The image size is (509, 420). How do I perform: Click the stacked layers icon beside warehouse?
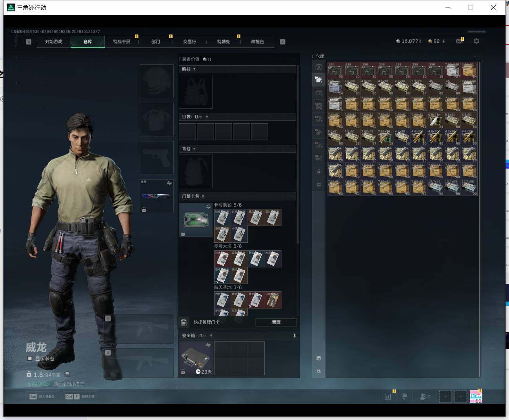[x=318, y=358]
